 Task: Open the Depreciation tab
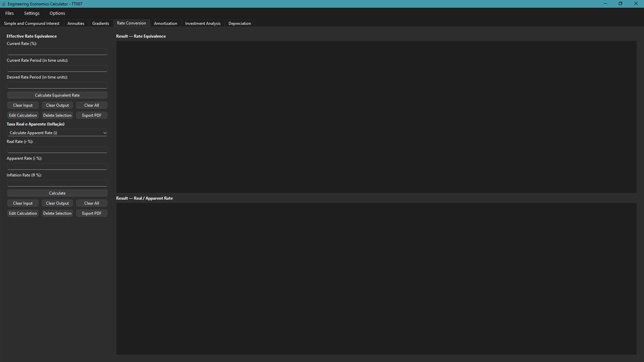click(240, 23)
